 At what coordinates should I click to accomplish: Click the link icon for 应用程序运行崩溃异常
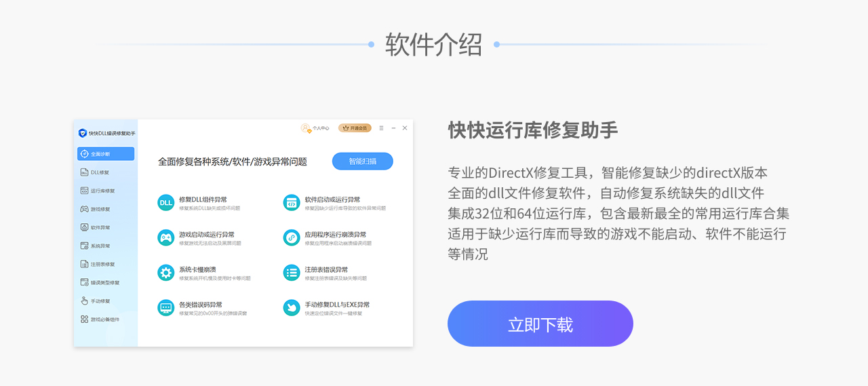click(x=292, y=237)
